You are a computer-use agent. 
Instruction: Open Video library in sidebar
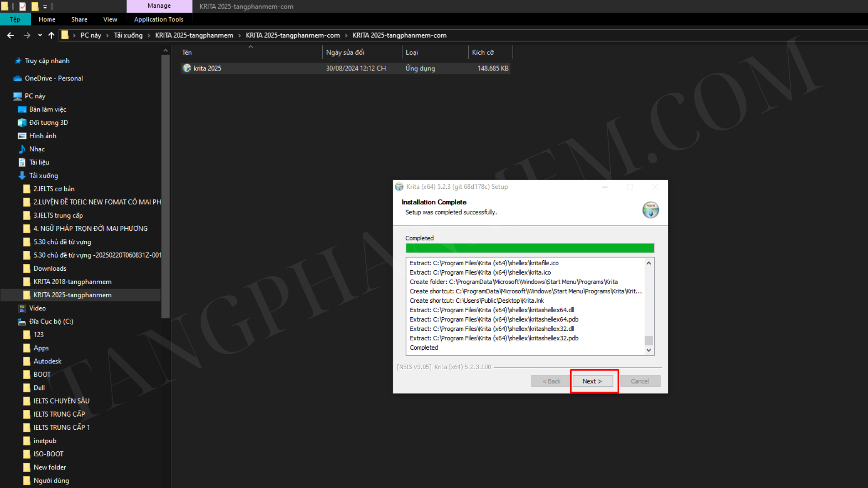tap(38, 308)
